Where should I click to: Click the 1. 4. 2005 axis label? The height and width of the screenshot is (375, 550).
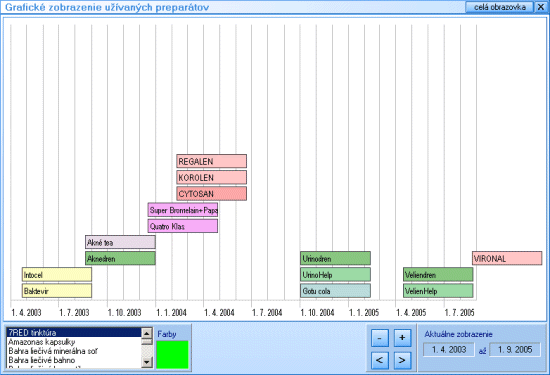point(411,313)
